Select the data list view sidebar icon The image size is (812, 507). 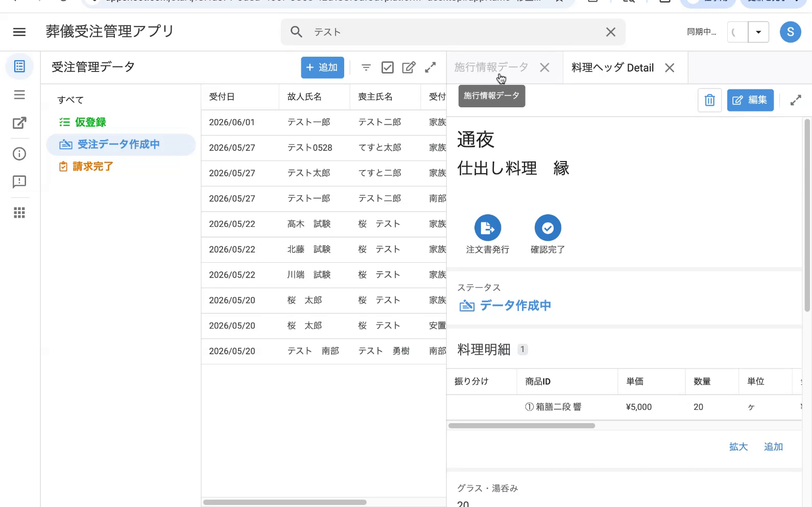click(19, 66)
